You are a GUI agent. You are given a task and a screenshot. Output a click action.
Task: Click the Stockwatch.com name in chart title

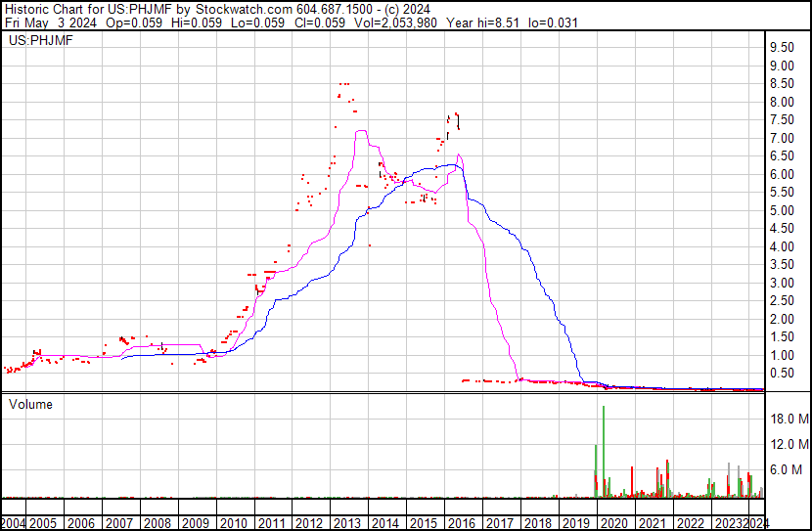point(244,10)
